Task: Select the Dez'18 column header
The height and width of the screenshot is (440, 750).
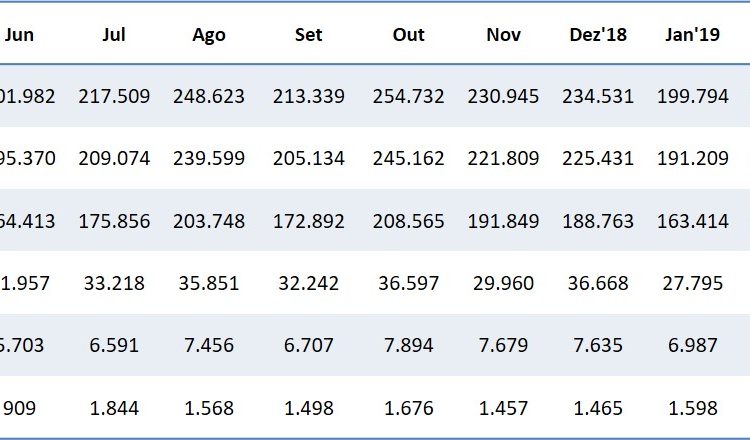Action: point(597,35)
